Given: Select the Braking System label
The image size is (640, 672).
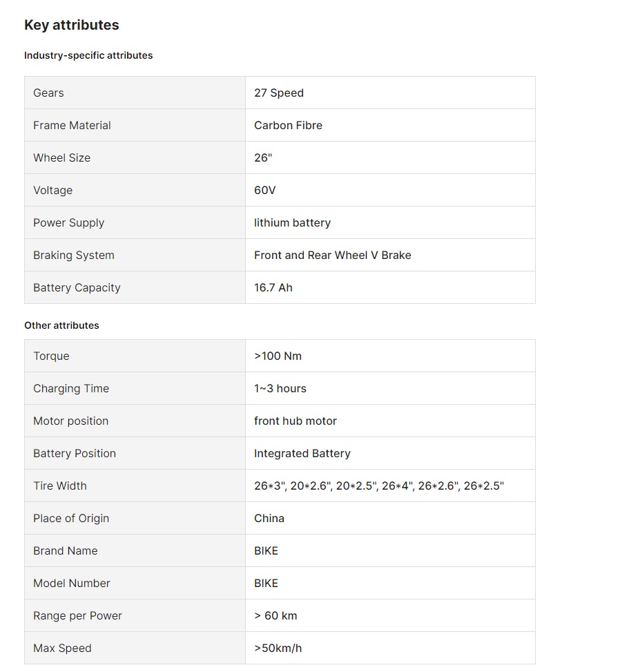Looking at the screenshot, I should (x=74, y=255).
